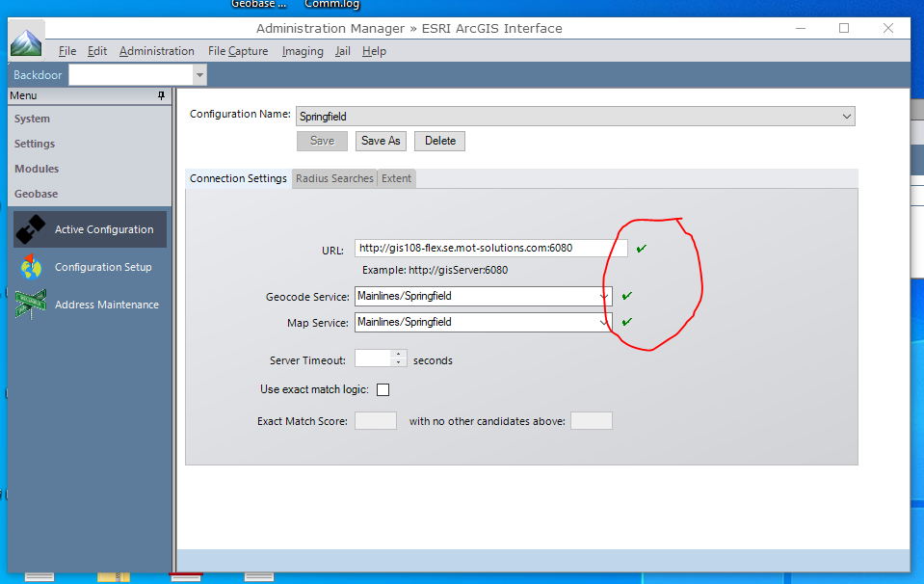The image size is (924, 584).
Task: Expand the Geocode Service dropdown
Action: pos(604,296)
